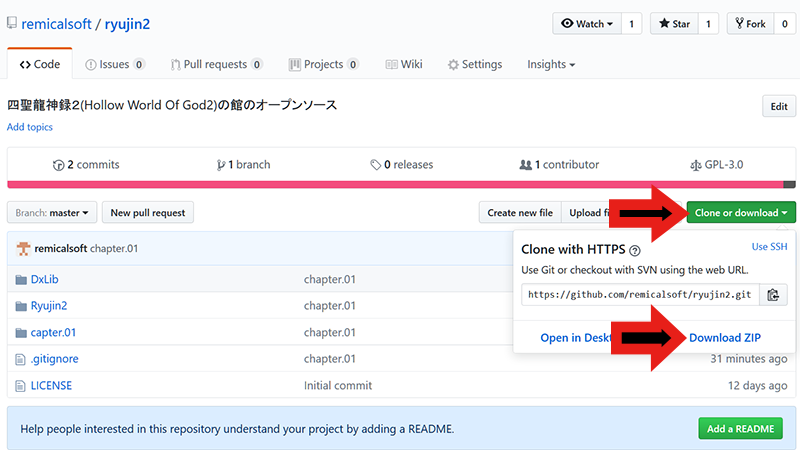Viewport: 800px width, 450px height.
Task: Expand the Clone or download dropdown
Action: point(741,212)
